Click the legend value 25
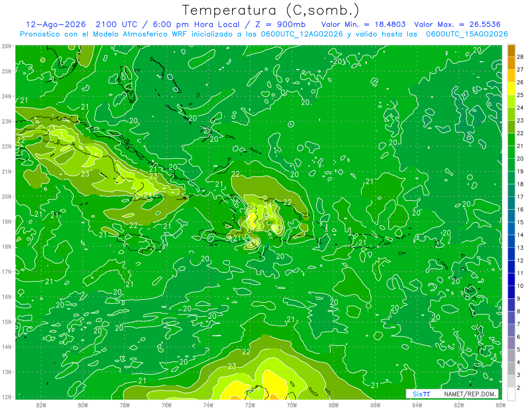The width and height of the screenshot is (532, 411). coord(520,95)
